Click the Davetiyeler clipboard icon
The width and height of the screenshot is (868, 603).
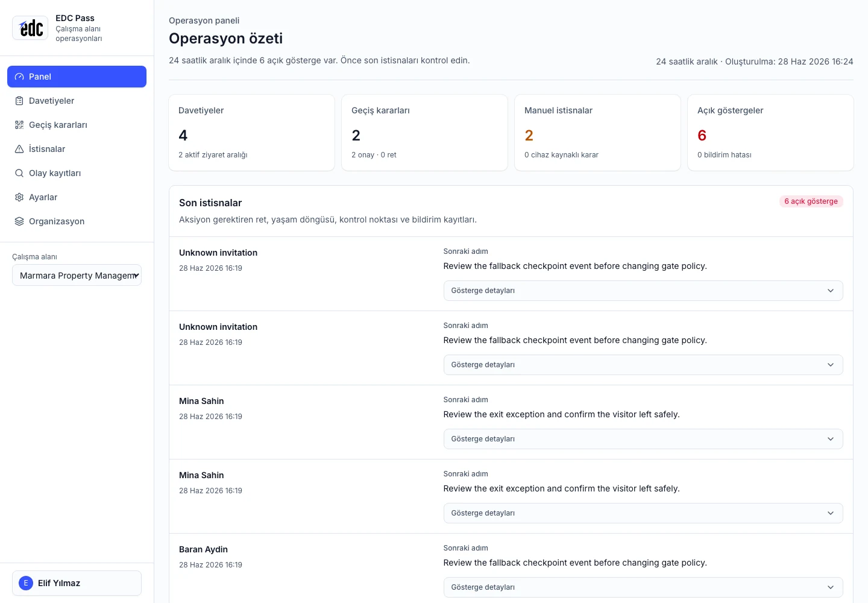[x=19, y=101]
